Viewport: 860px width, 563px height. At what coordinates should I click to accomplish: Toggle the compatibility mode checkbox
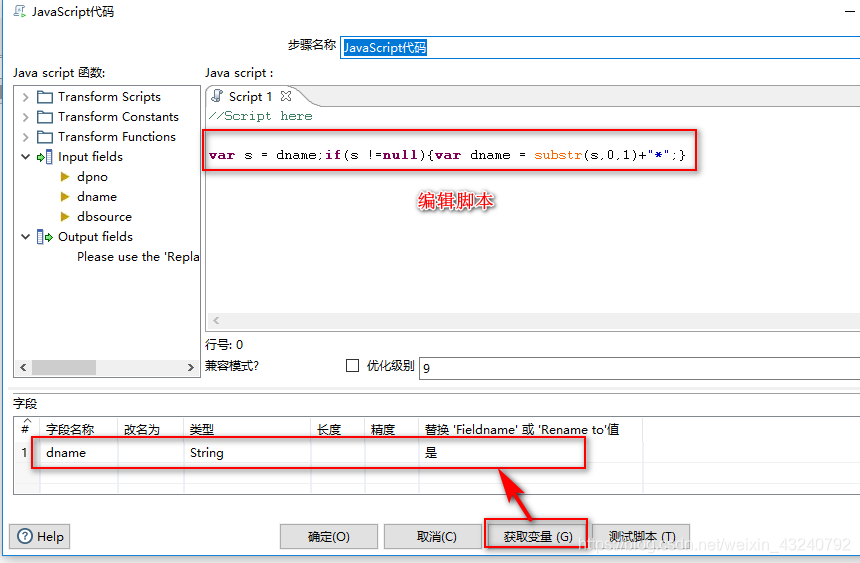click(353, 365)
